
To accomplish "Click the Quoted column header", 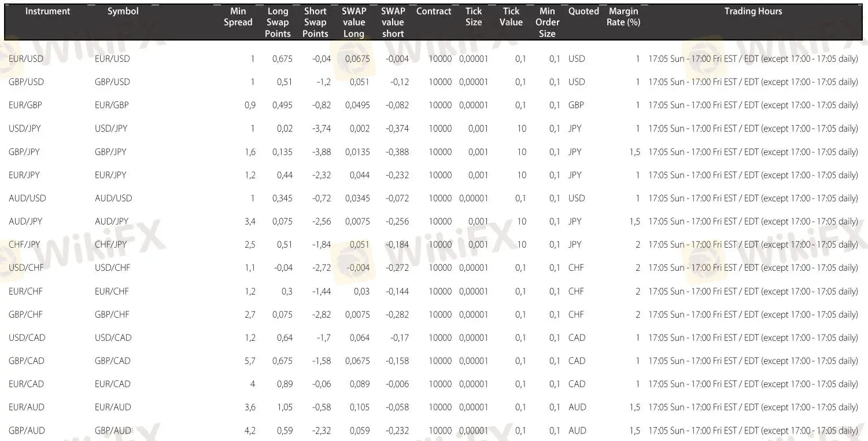I will click(x=583, y=11).
